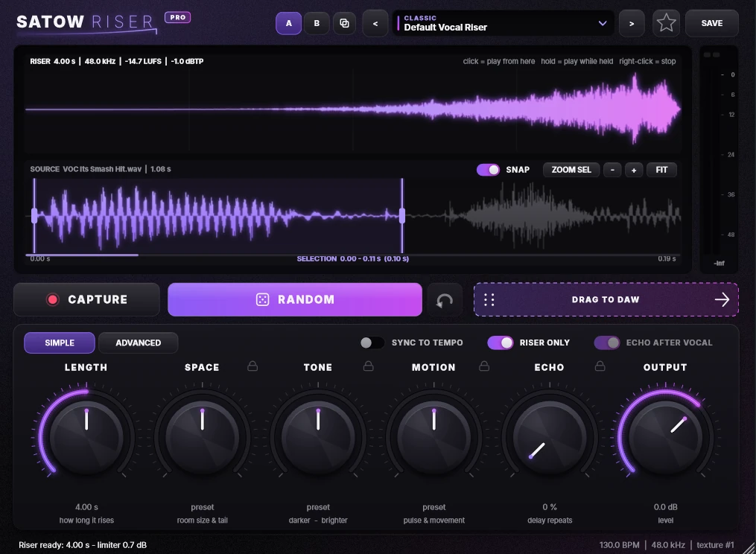
Task: Click the LENGTH knob
Action: tap(87, 438)
